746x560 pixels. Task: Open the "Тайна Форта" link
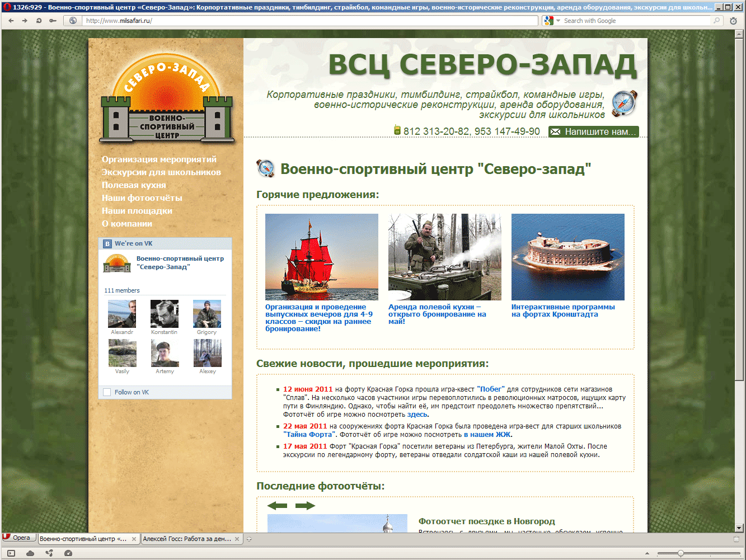click(x=309, y=435)
